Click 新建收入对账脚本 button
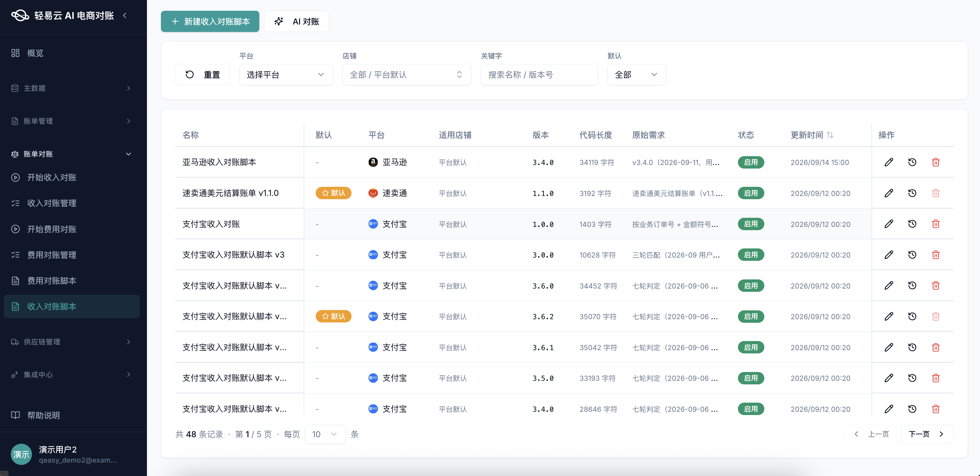 210,21
